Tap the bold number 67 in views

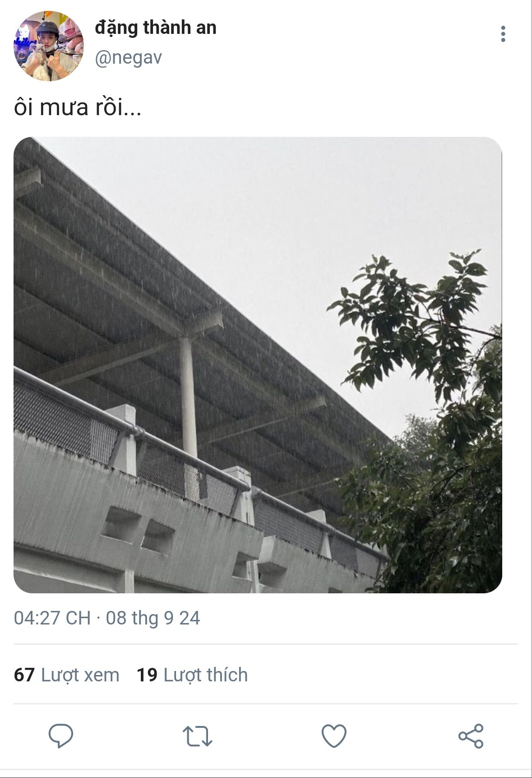point(24,675)
